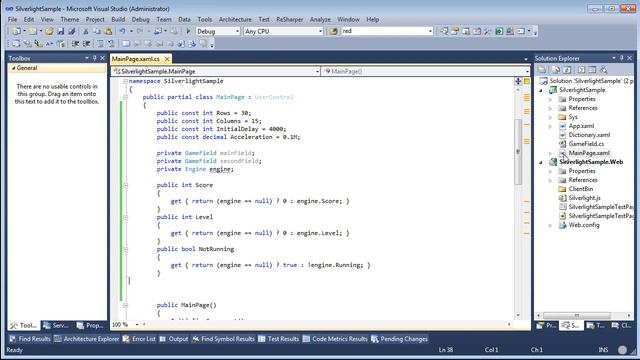
Task: Collapse the 'public int Score' property outline
Action: [125, 185]
